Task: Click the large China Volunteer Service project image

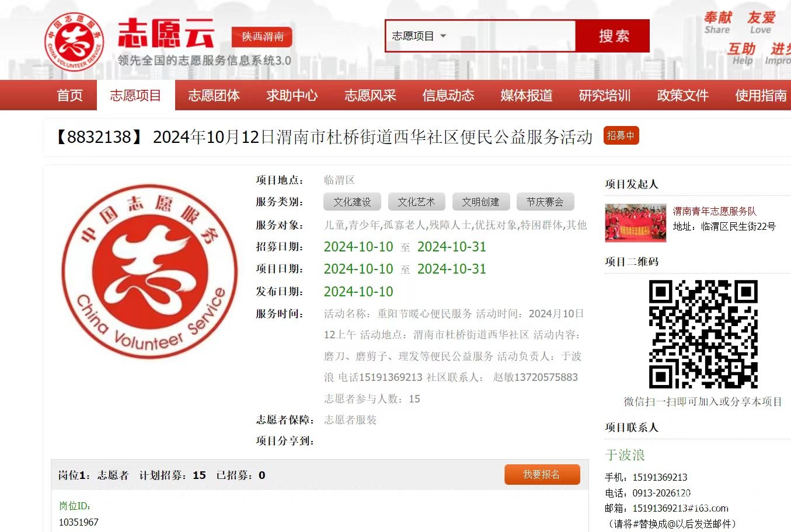Action: coord(149,271)
